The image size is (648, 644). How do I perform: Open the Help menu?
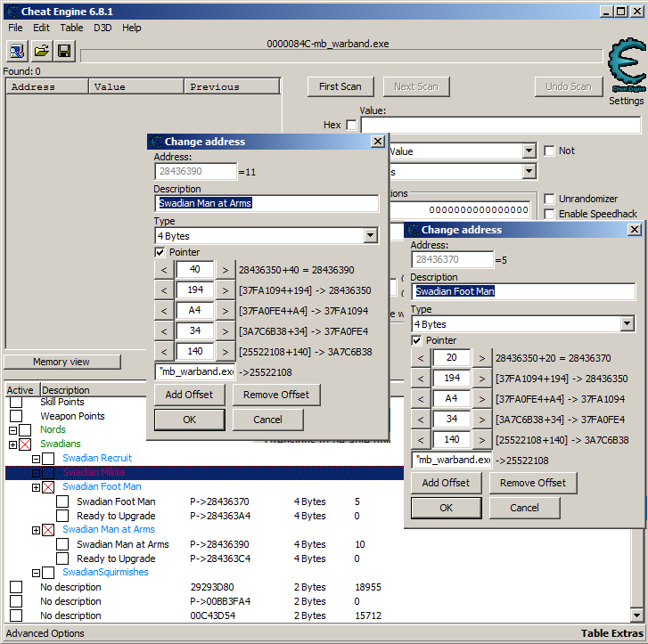coord(131,28)
